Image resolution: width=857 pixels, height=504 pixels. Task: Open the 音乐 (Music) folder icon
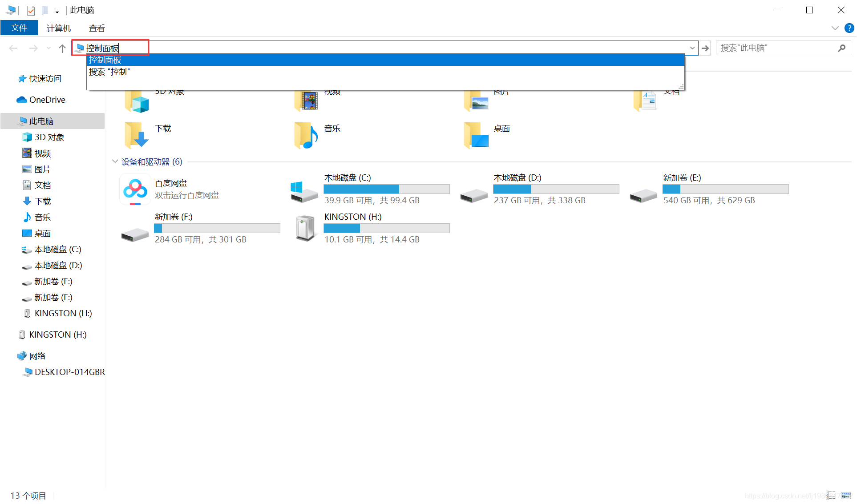[306, 135]
